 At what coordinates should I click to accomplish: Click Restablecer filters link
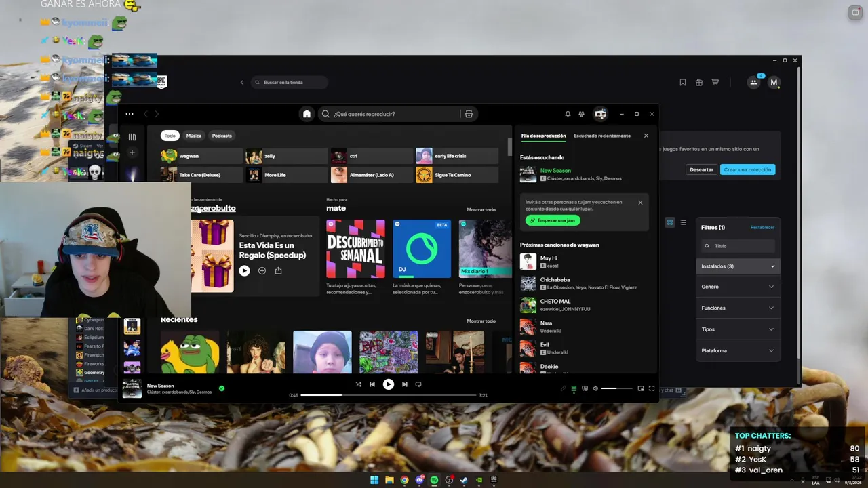pos(762,227)
